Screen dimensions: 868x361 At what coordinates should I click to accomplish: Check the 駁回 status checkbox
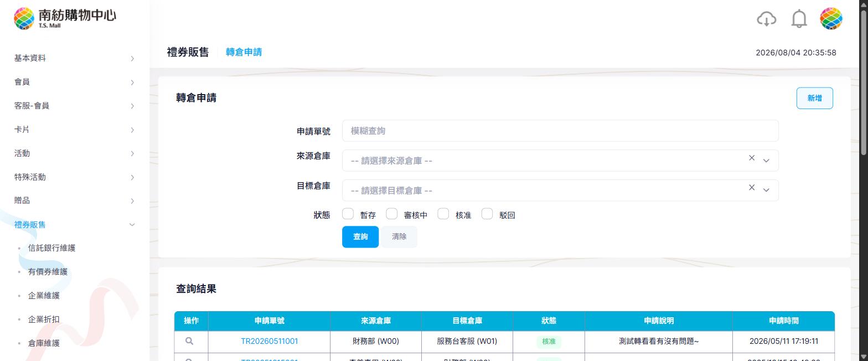487,214
